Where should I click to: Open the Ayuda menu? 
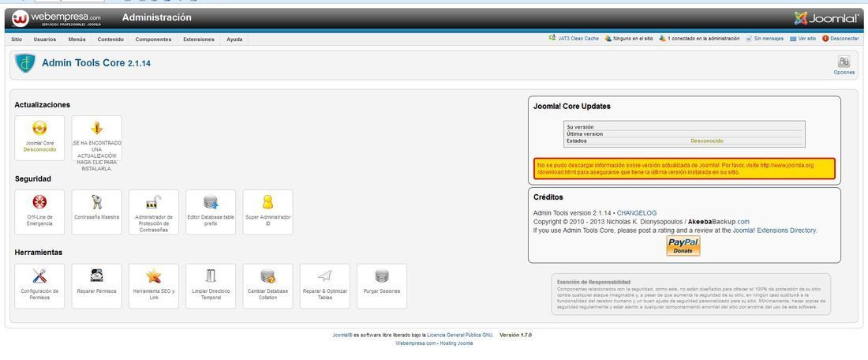pyautogui.click(x=234, y=39)
